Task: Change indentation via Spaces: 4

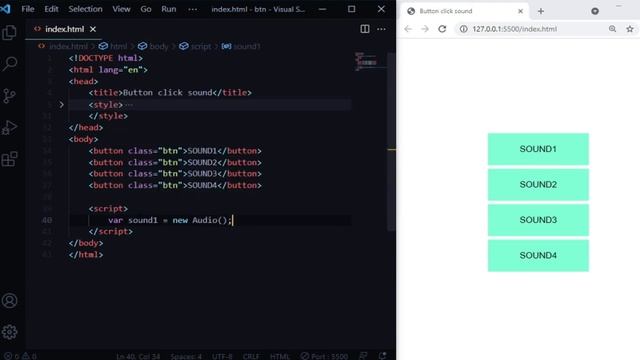Action: (x=186, y=356)
